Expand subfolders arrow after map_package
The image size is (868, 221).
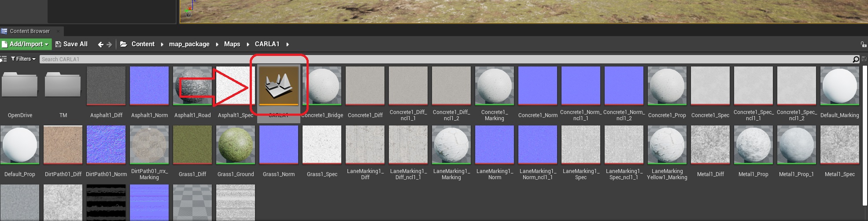coord(217,44)
